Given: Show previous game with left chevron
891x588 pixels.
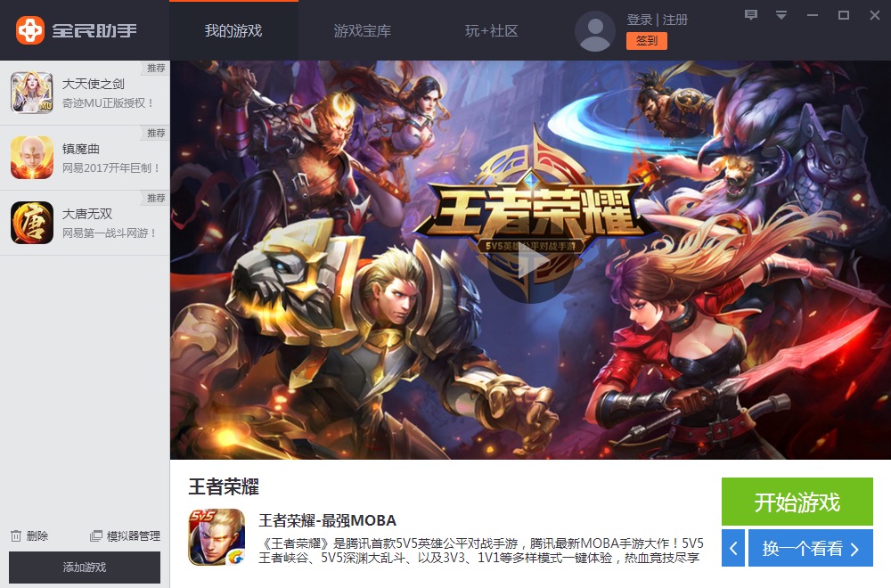Looking at the screenshot, I should click(x=733, y=548).
